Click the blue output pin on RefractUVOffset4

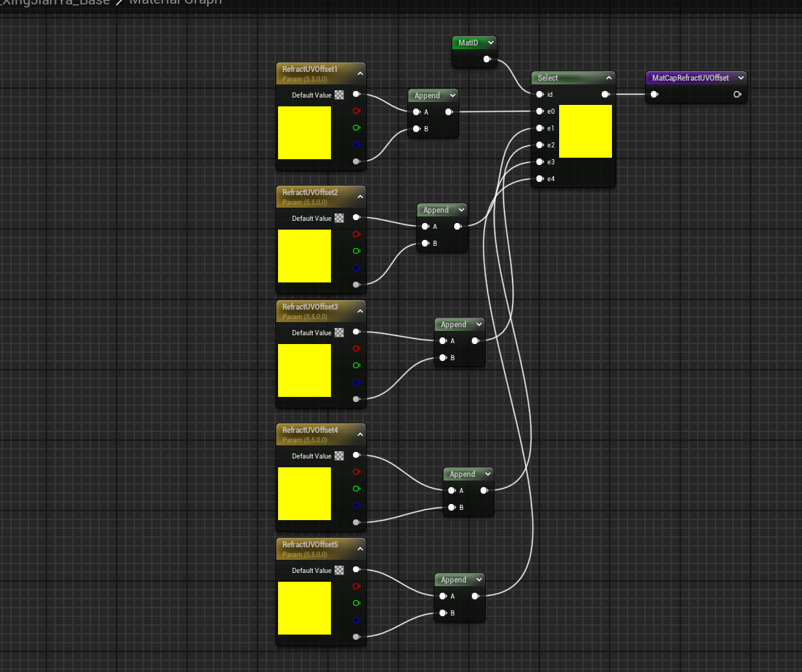coord(356,505)
